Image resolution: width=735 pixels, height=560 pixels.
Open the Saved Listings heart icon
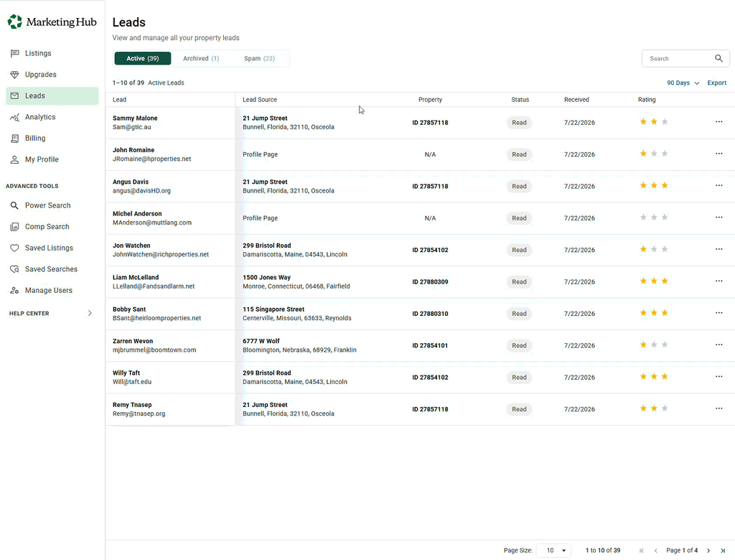coord(14,248)
